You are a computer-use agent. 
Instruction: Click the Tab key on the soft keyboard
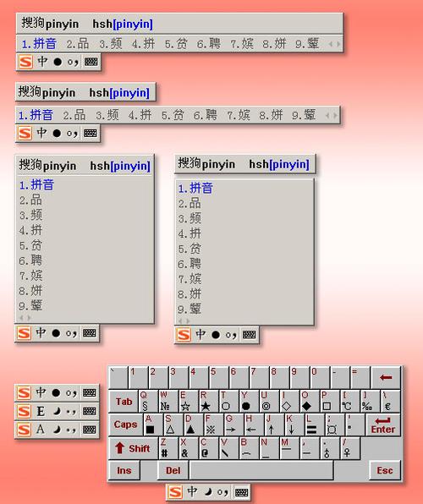click(x=124, y=401)
